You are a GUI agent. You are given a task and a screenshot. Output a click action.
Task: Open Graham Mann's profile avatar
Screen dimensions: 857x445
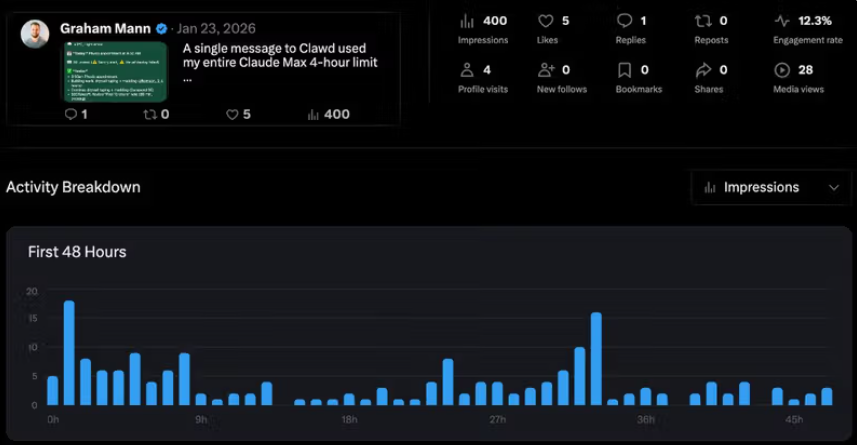coord(35,34)
